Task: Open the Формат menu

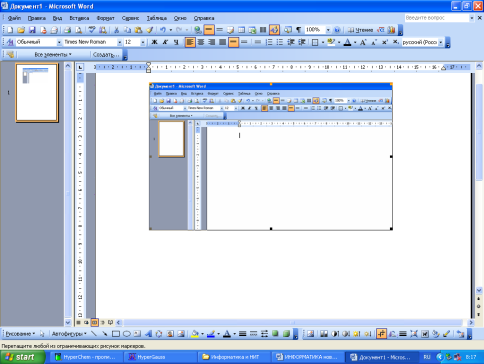Action: [x=105, y=18]
